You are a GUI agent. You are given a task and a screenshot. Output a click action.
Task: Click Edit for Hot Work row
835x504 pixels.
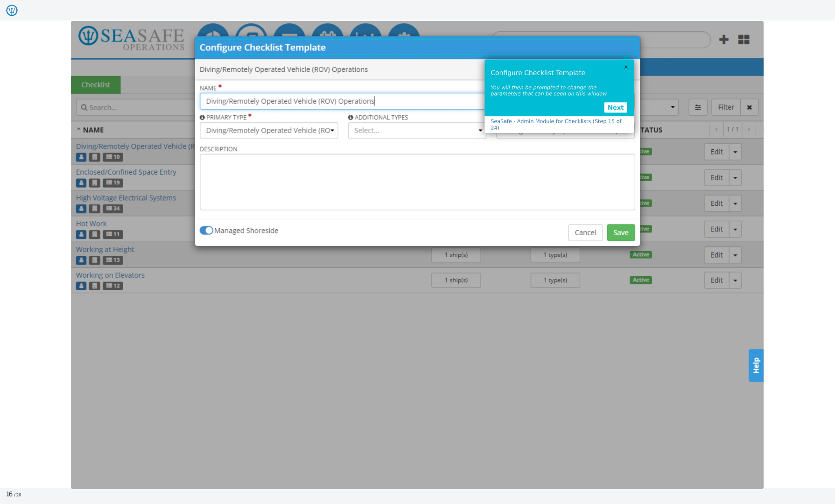click(x=716, y=229)
